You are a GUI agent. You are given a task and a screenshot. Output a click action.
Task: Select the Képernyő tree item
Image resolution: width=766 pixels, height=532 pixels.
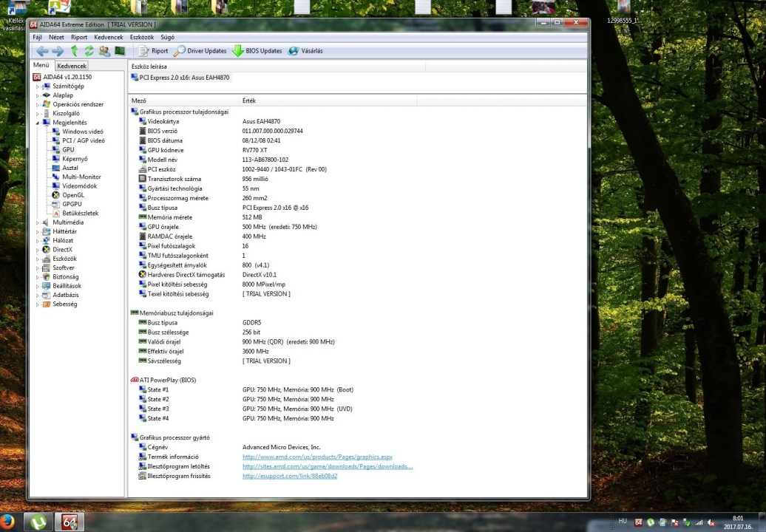click(75, 159)
